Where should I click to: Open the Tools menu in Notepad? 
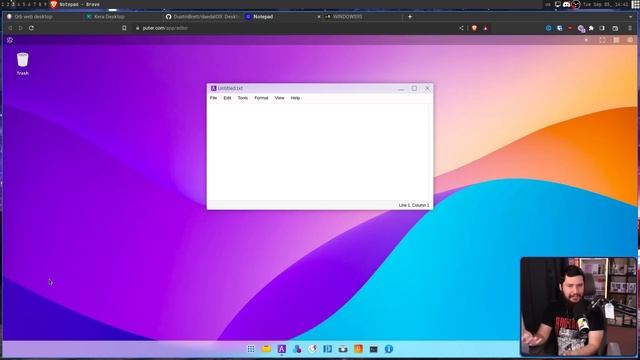tap(243, 98)
